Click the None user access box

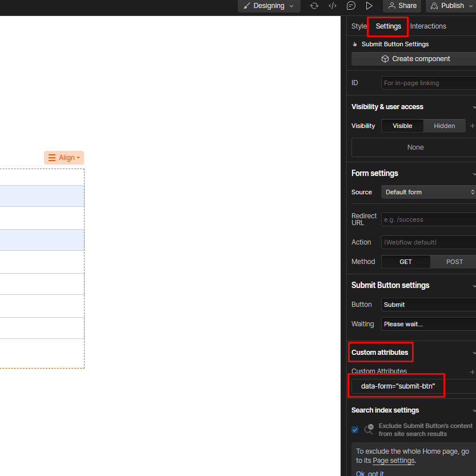click(415, 147)
